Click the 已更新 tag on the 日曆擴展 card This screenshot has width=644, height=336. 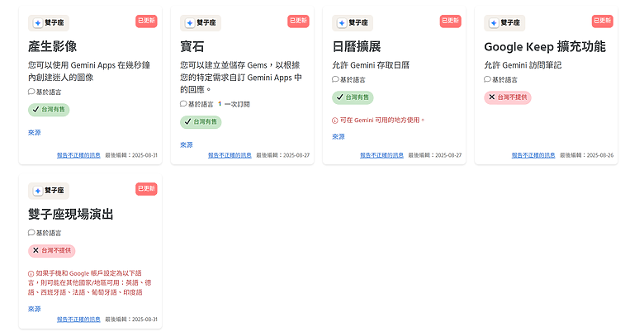450,21
